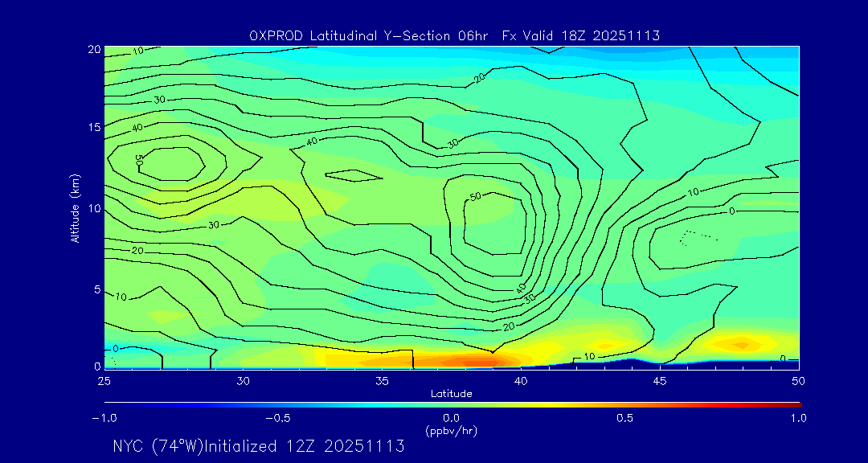Click latitude axis tick label 45
This screenshot has width=868, height=463.
[x=660, y=381]
